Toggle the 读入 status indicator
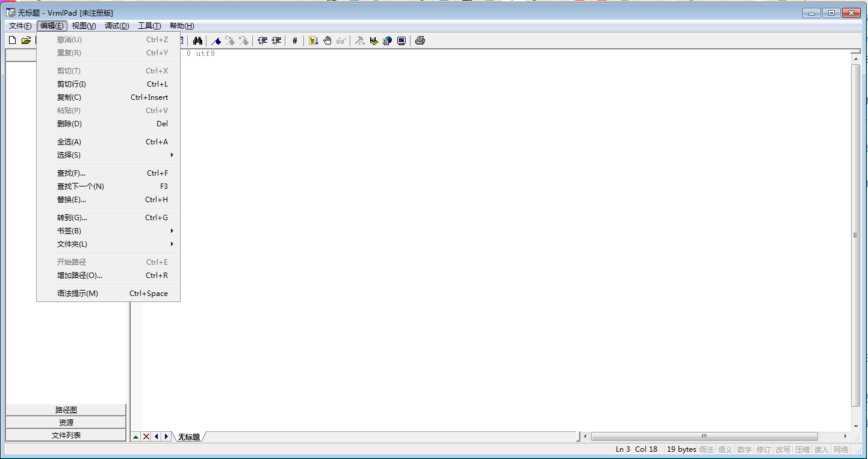The height and width of the screenshot is (459, 868). (821, 449)
